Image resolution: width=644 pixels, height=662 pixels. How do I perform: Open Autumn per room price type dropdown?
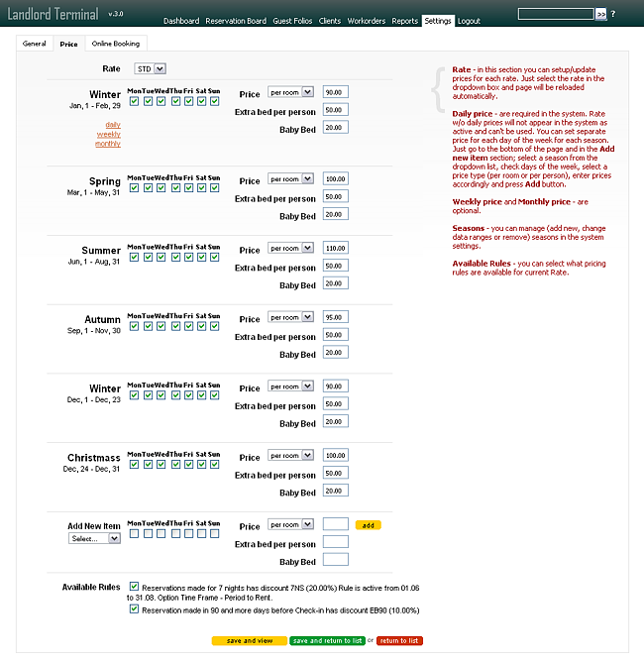[290, 317]
